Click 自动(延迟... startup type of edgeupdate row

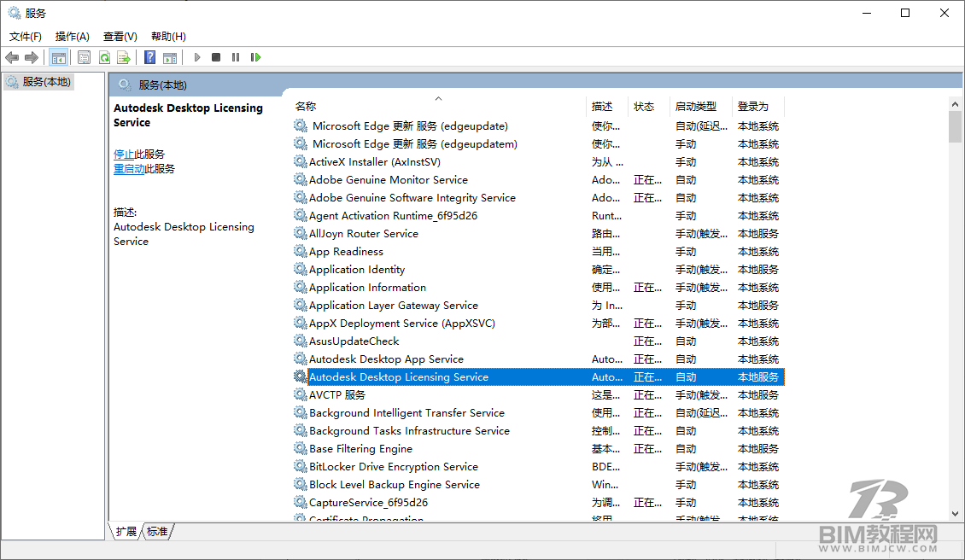[x=701, y=126]
